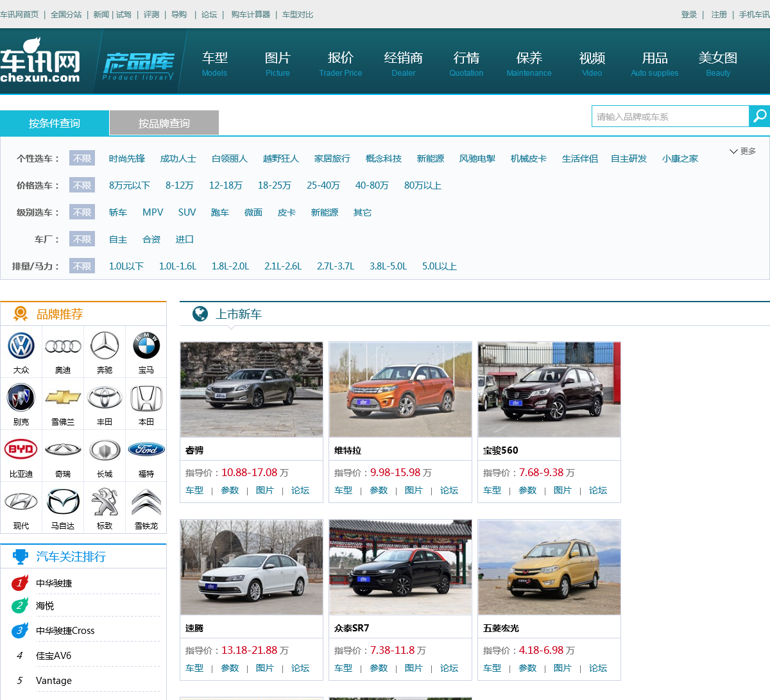The height and width of the screenshot is (700, 770).
Task: Open 参数 link for 睿骋
Action: click(x=230, y=490)
